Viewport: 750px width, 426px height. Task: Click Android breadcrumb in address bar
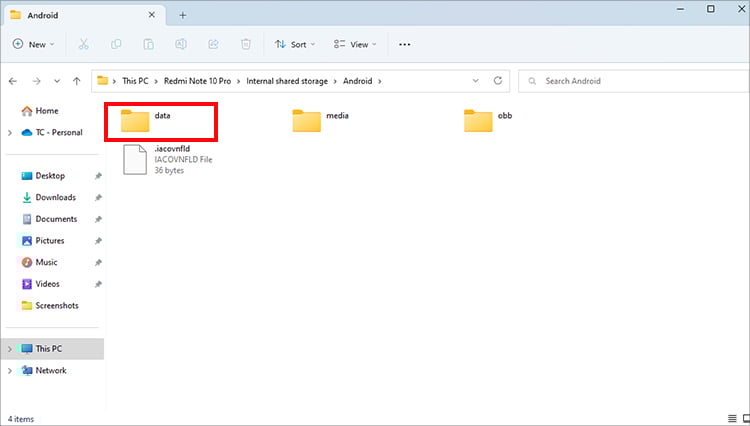tap(357, 81)
